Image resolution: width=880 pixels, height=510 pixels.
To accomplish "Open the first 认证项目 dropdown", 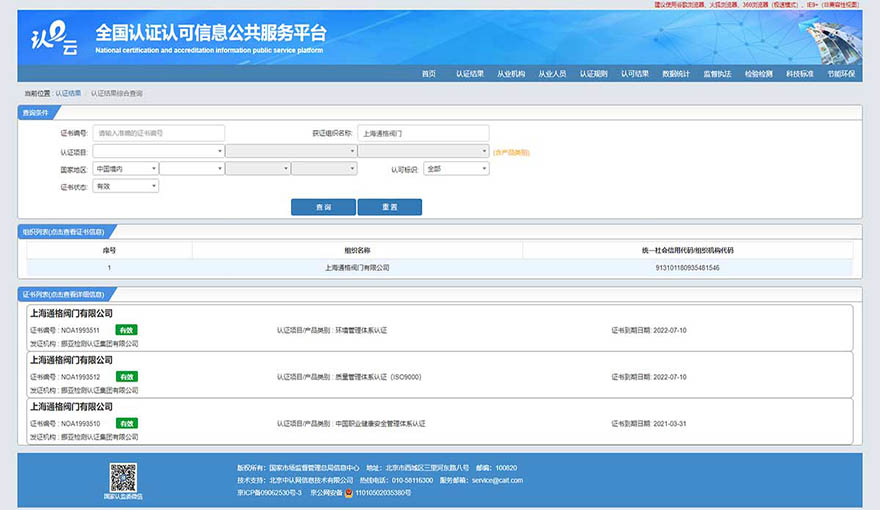I will coord(158,151).
